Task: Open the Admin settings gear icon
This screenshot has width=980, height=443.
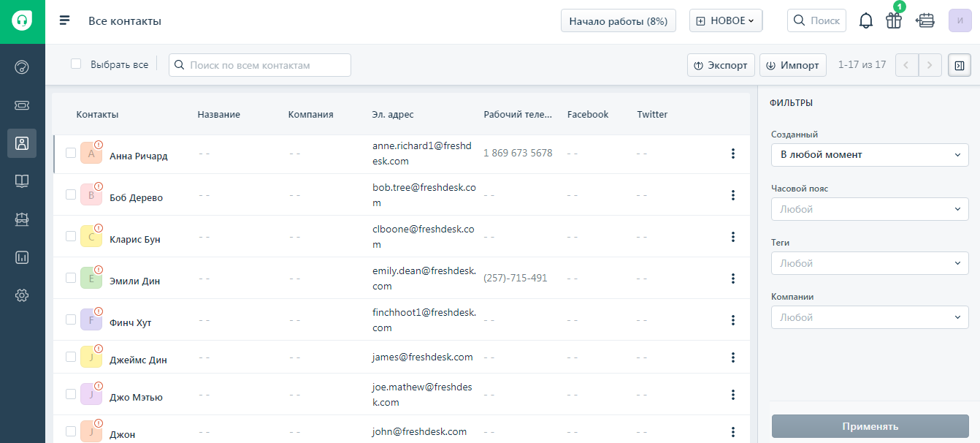Action: (x=22, y=295)
